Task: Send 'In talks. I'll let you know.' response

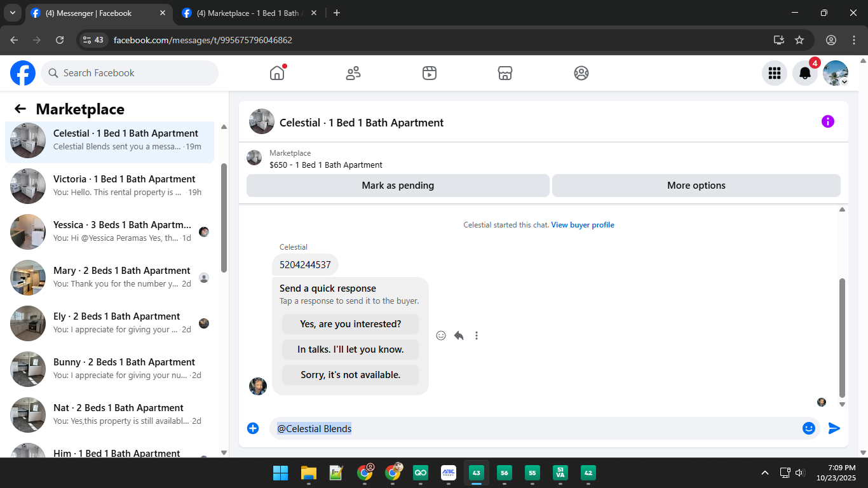Action: 351,349
